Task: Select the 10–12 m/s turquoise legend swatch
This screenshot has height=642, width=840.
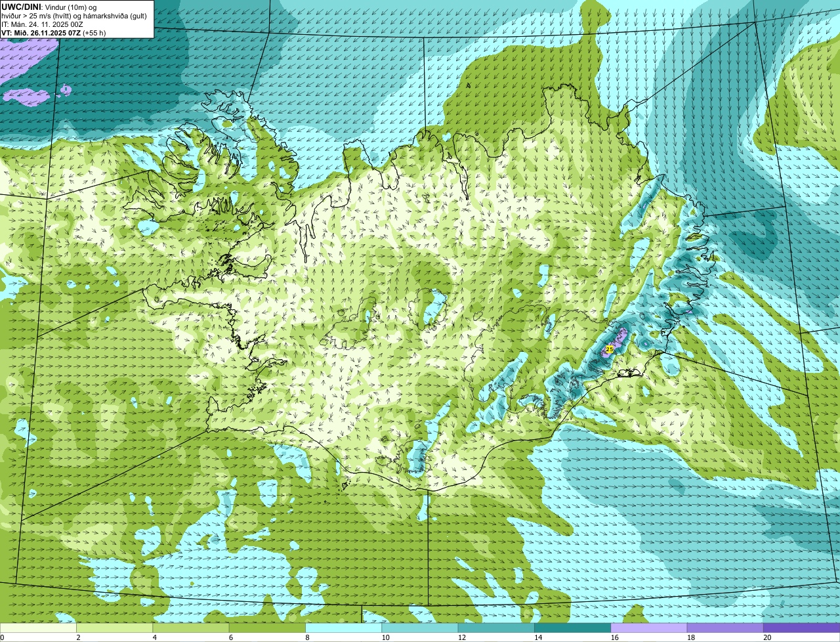Action: (x=420, y=628)
